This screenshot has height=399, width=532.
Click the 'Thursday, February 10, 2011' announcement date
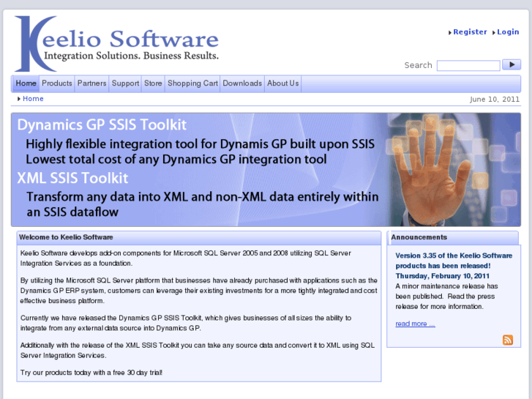[x=443, y=276]
